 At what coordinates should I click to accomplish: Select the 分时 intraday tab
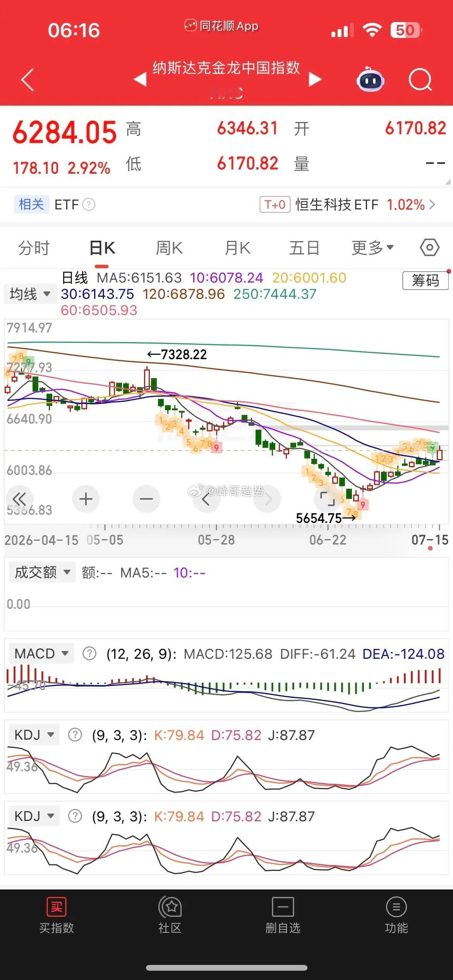pyautogui.click(x=34, y=248)
